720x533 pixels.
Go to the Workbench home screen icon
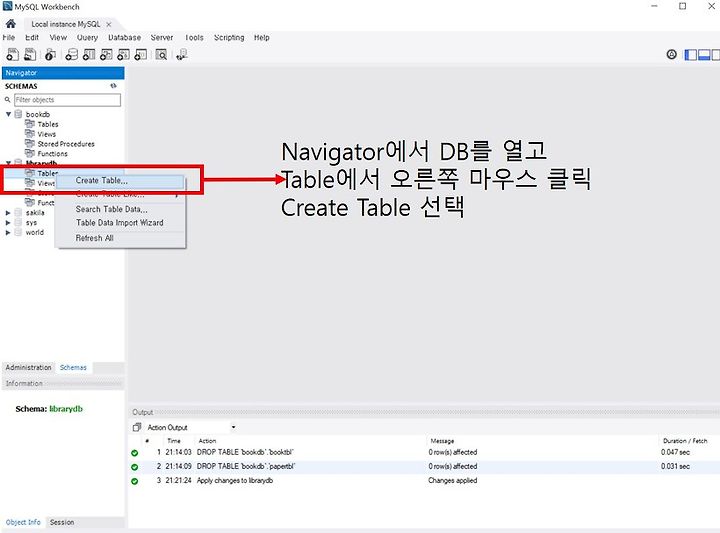11,23
